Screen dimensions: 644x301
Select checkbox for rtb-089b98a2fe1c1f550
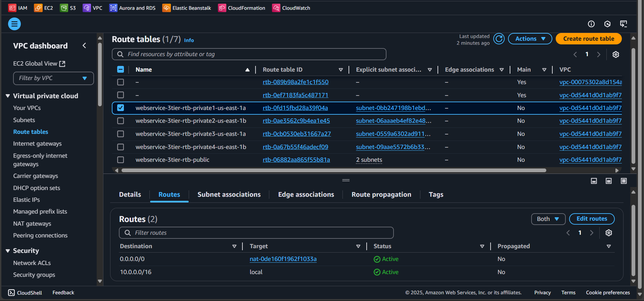[121, 82]
